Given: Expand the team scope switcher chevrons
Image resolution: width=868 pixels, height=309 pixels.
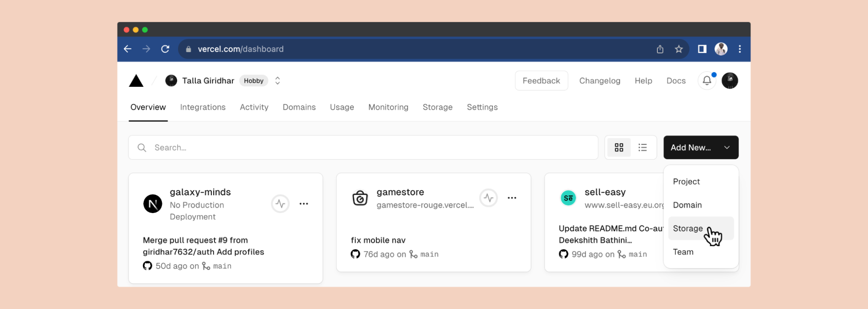Looking at the screenshot, I should tap(278, 81).
